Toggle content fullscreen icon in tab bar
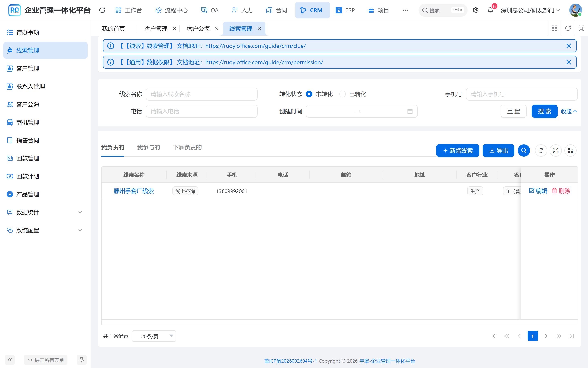The height and width of the screenshot is (368, 588). point(581,28)
